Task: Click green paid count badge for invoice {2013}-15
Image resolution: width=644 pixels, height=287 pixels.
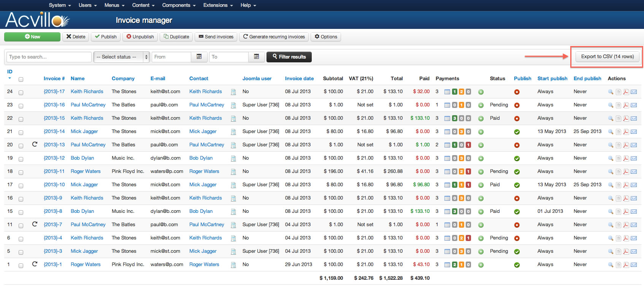Action: tap(454, 119)
